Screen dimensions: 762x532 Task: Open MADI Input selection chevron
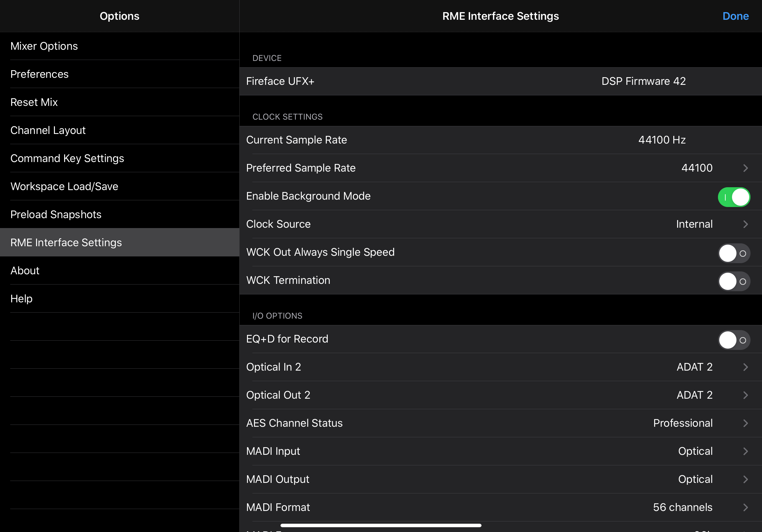tap(745, 451)
